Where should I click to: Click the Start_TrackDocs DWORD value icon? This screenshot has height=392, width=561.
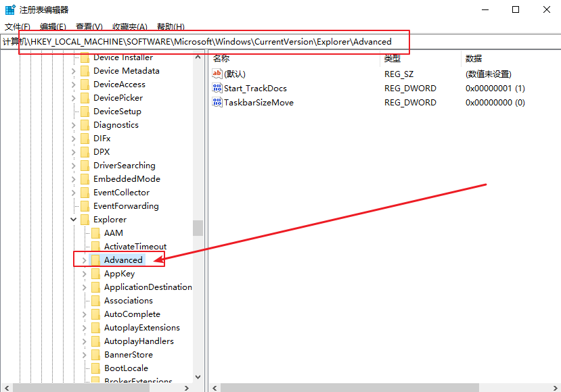(x=217, y=89)
